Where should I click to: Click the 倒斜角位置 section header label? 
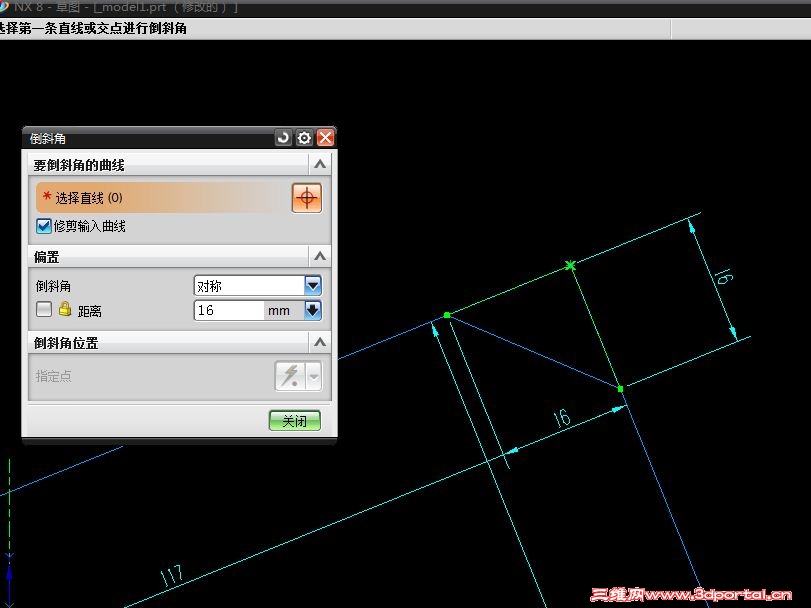66,343
